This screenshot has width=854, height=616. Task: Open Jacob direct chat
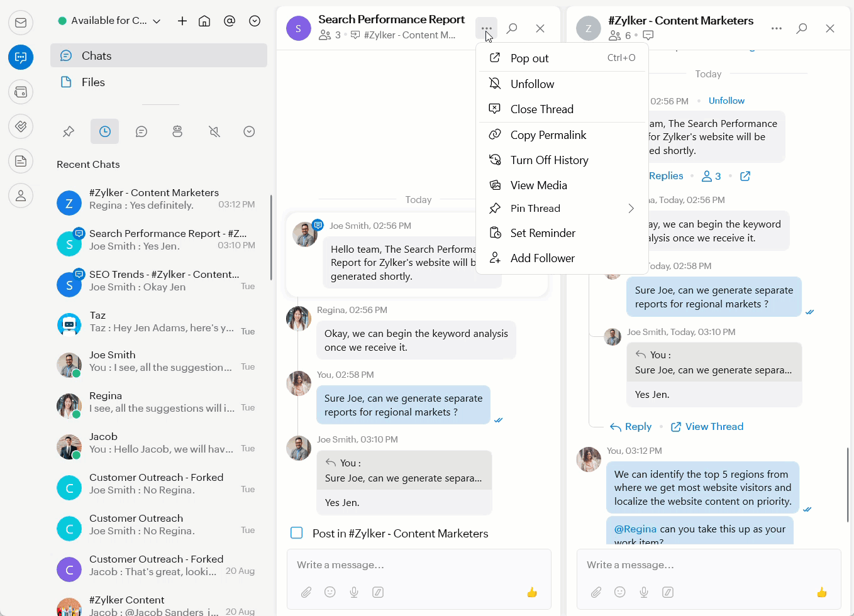158,443
